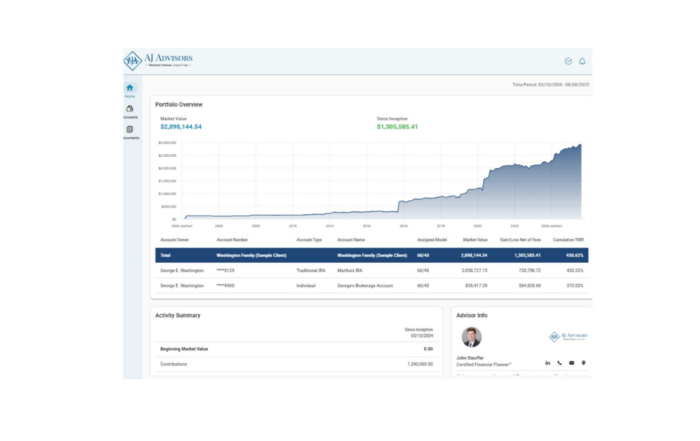The height and width of the screenshot is (441, 700).
Task: Click Contributions amount 1,340,000.00
Action: coord(420,364)
